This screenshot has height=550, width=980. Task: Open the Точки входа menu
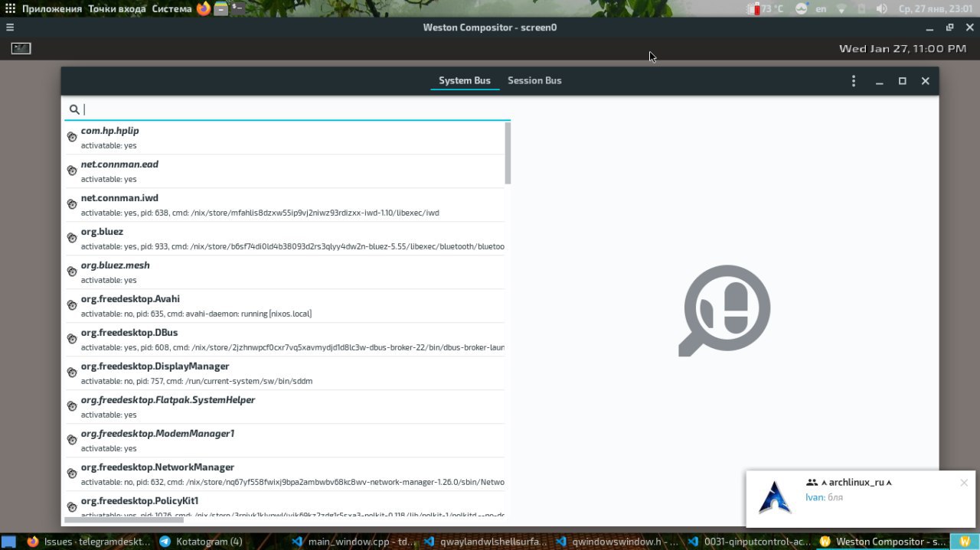click(x=117, y=9)
